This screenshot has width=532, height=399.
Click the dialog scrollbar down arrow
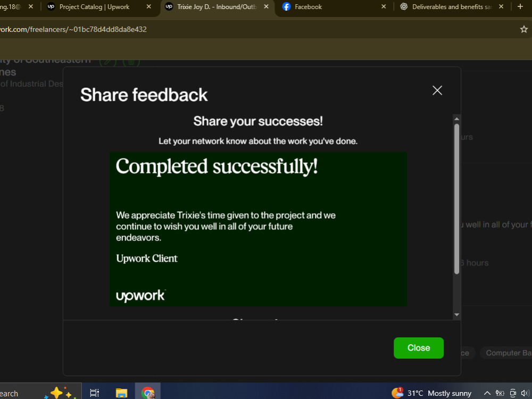(x=456, y=314)
